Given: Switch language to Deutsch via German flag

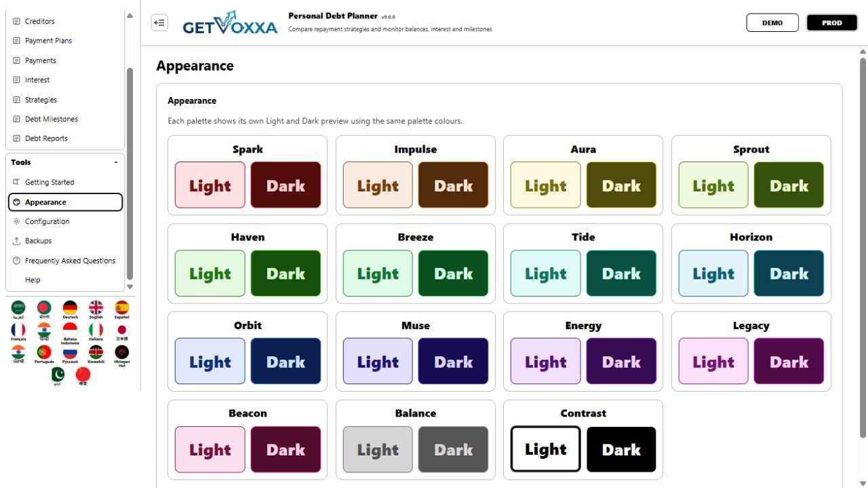Looking at the screenshot, I should [x=70, y=308].
